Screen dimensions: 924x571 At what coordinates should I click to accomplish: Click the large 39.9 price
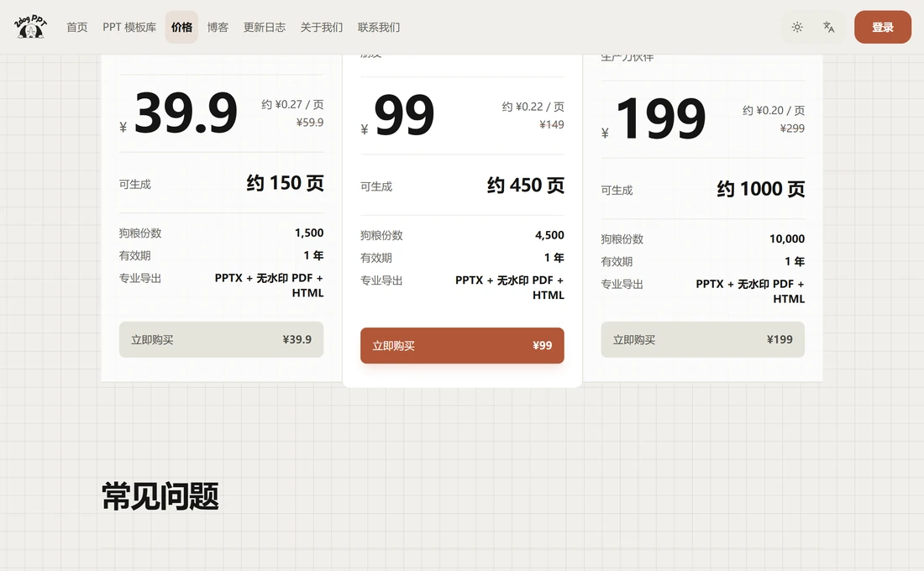click(x=186, y=112)
